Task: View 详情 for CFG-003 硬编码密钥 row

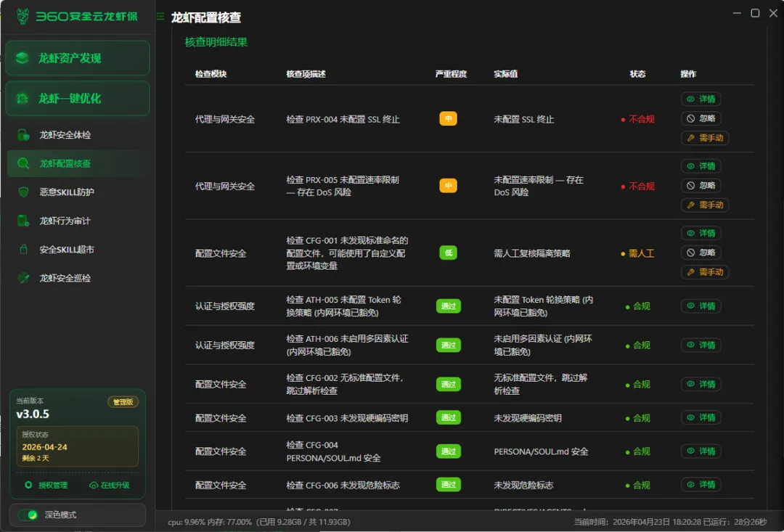Action: click(x=701, y=417)
